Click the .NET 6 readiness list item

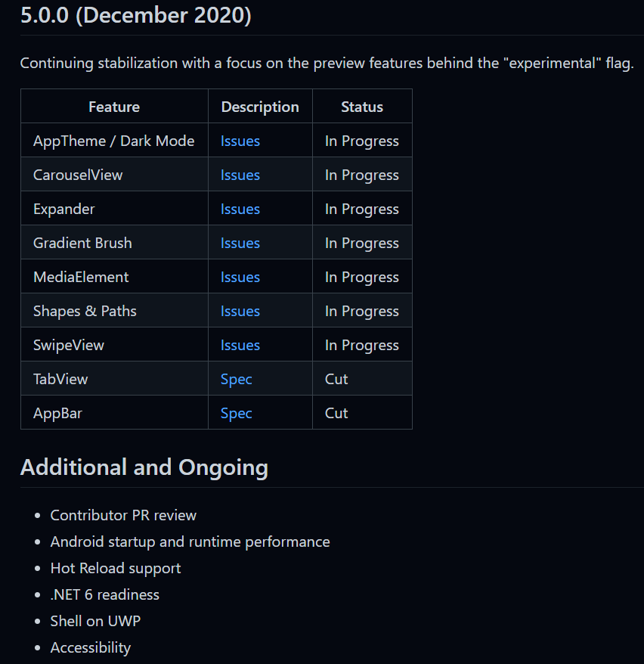105,594
